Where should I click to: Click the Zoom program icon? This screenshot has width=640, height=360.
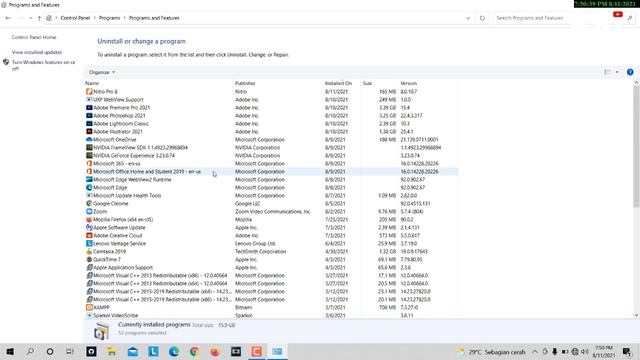click(89, 211)
